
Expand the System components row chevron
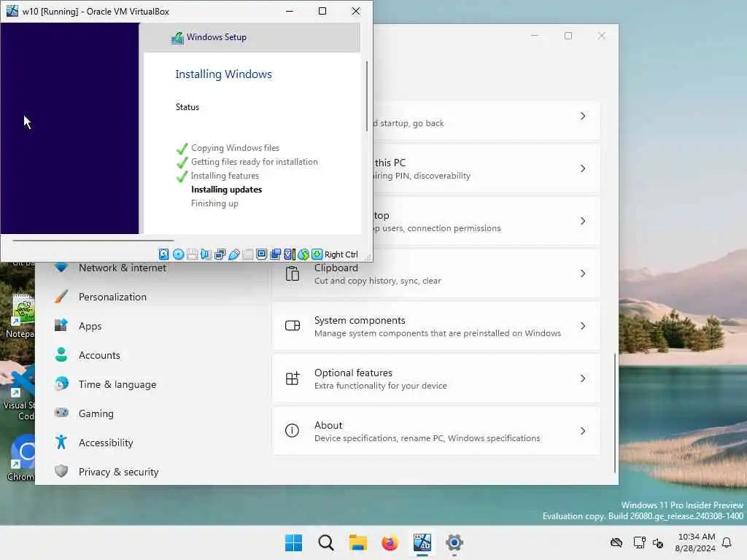[x=583, y=326]
